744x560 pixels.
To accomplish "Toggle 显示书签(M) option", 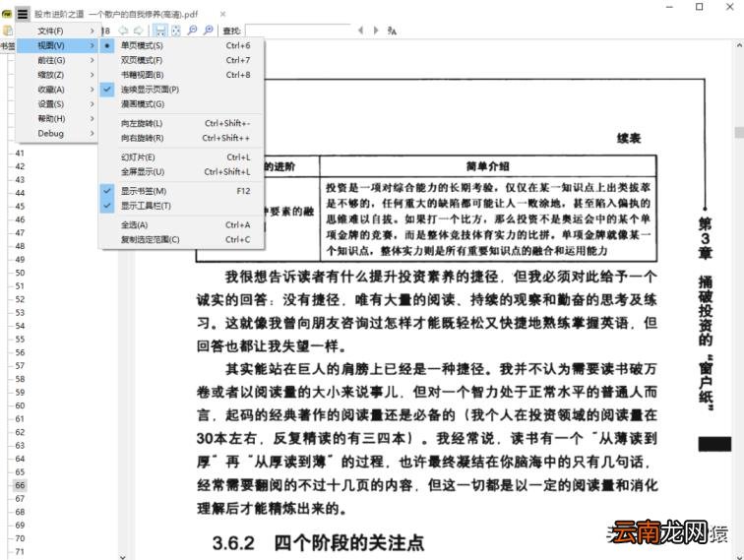I will pos(181,191).
